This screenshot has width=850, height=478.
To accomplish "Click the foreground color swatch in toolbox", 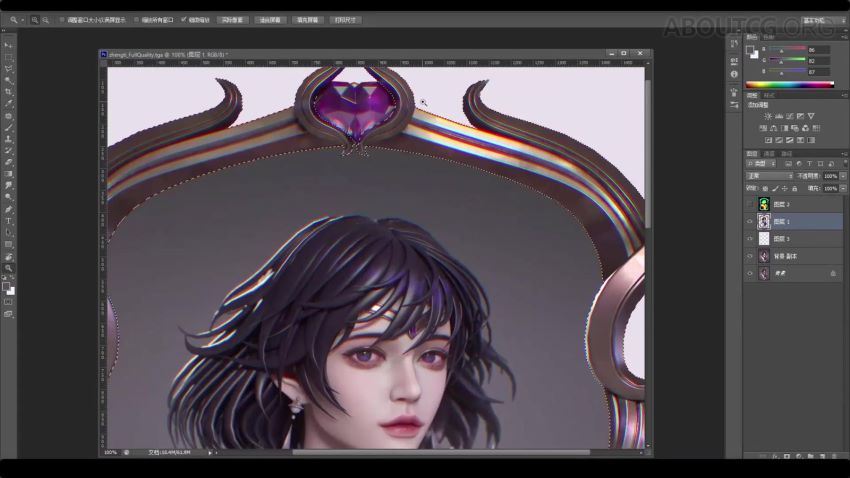I will 7,287.
